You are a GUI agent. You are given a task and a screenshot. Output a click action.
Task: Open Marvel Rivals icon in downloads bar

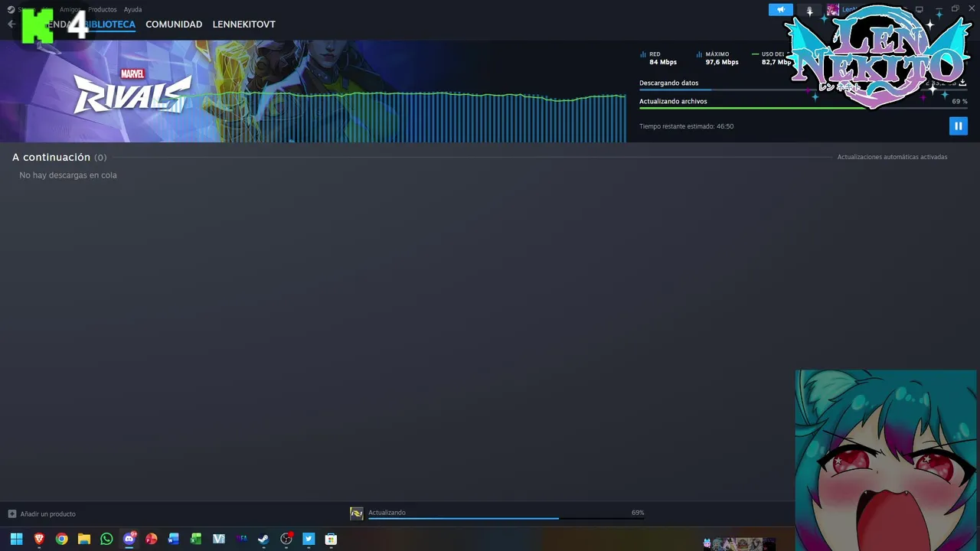click(356, 514)
